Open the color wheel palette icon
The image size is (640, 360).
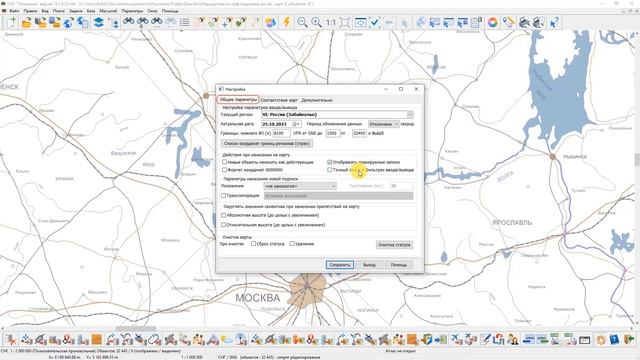click(x=493, y=22)
